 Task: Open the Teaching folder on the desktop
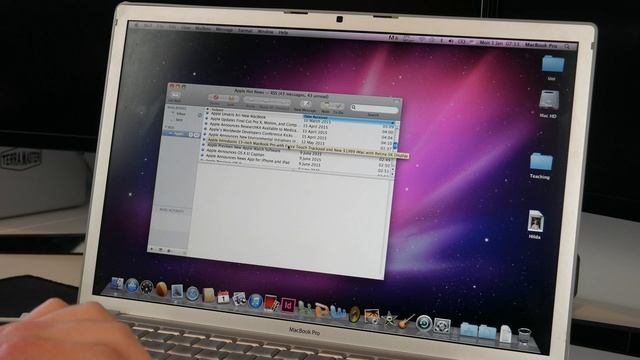pyautogui.click(x=541, y=162)
